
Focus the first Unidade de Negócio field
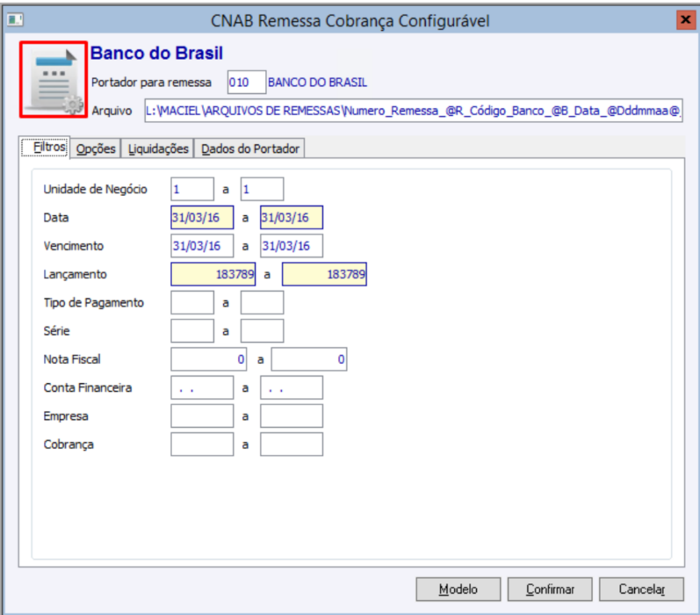point(192,190)
